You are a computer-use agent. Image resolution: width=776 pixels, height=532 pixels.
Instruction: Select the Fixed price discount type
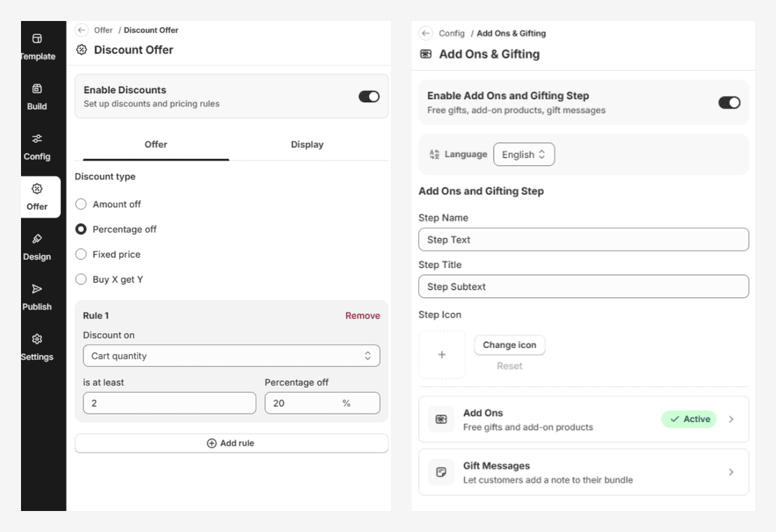point(81,254)
